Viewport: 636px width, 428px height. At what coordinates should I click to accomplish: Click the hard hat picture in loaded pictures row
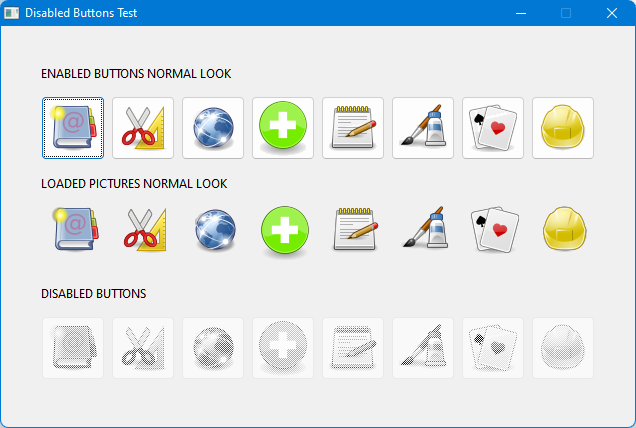coord(563,229)
